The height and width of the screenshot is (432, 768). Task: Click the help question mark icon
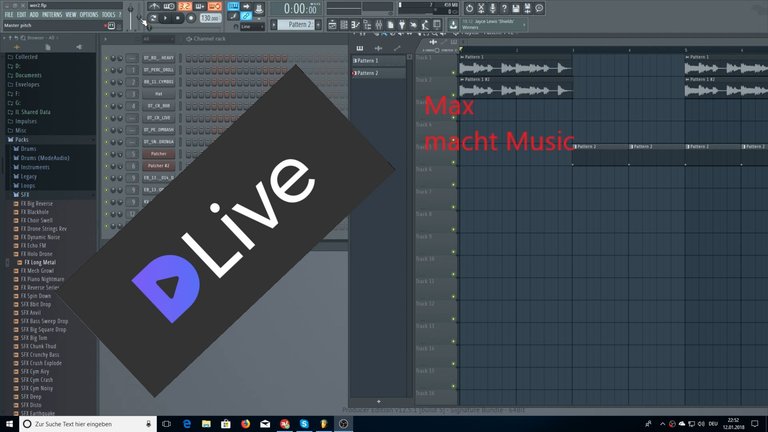point(504,8)
